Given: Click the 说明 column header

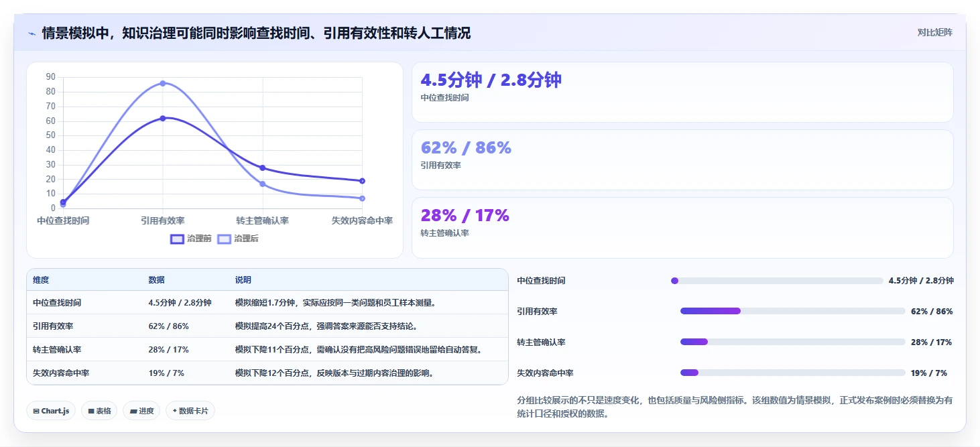Looking at the screenshot, I should (243, 280).
